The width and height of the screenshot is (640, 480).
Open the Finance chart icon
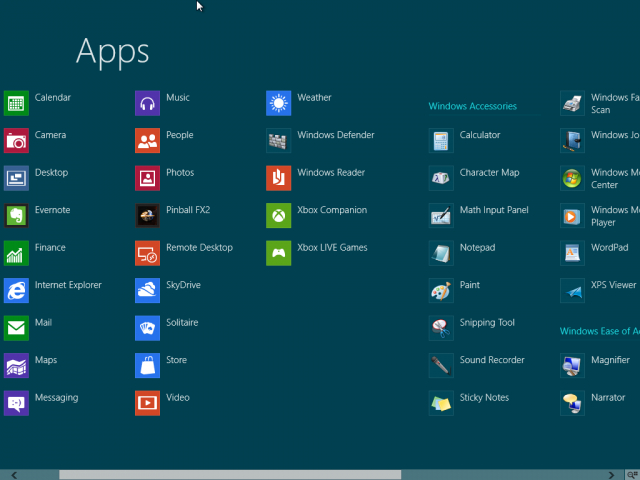click(16, 253)
